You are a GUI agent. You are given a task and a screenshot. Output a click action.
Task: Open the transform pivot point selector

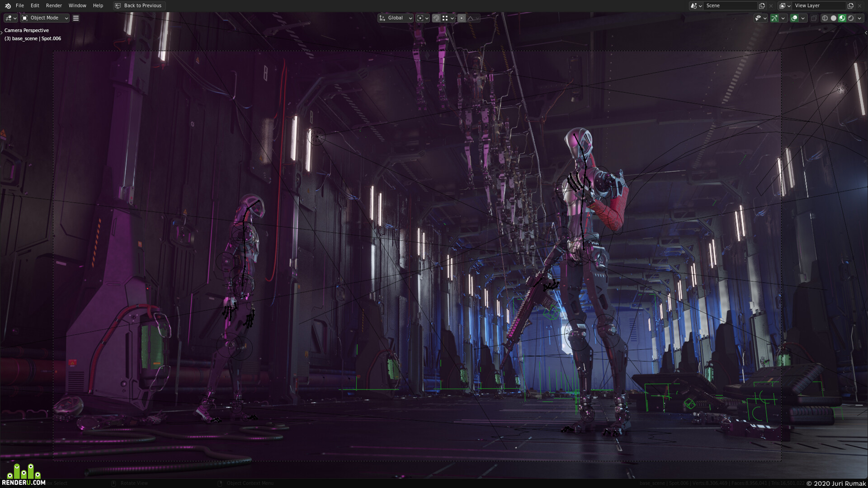(423, 18)
